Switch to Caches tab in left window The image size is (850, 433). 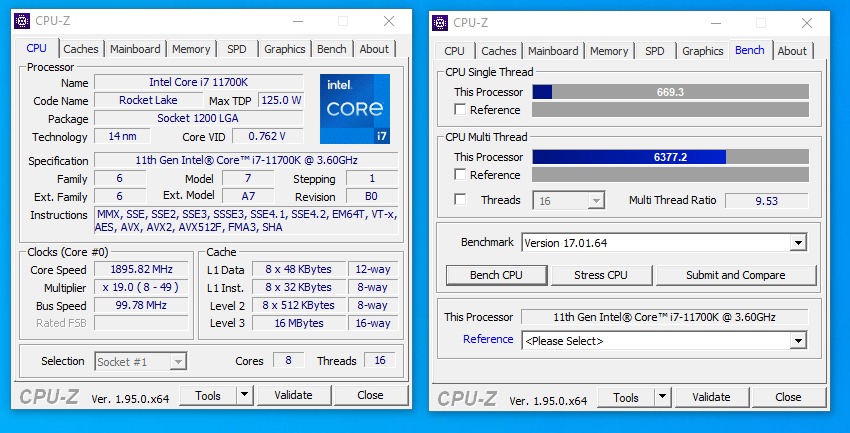[x=81, y=49]
